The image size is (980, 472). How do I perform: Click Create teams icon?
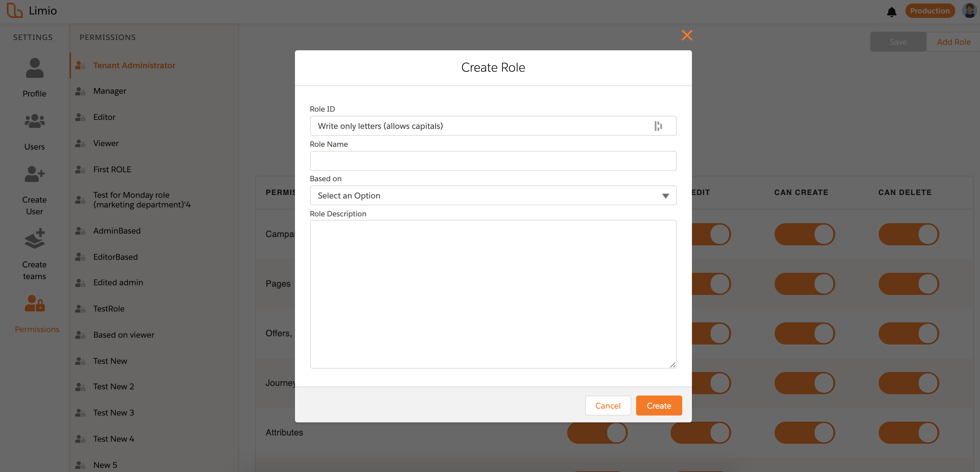34,239
